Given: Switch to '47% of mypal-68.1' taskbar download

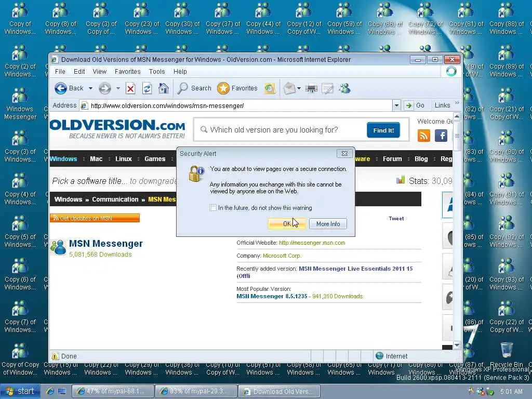Looking at the screenshot, I should point(113,391).
